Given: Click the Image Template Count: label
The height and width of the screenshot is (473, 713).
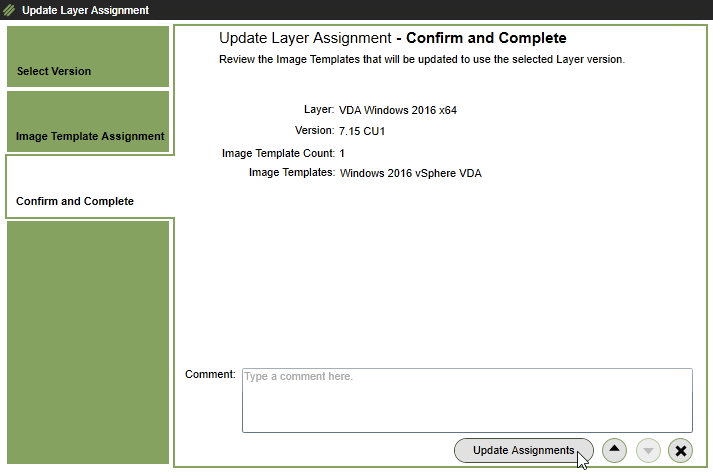Looking at the screenshot, I should (278, 153).
